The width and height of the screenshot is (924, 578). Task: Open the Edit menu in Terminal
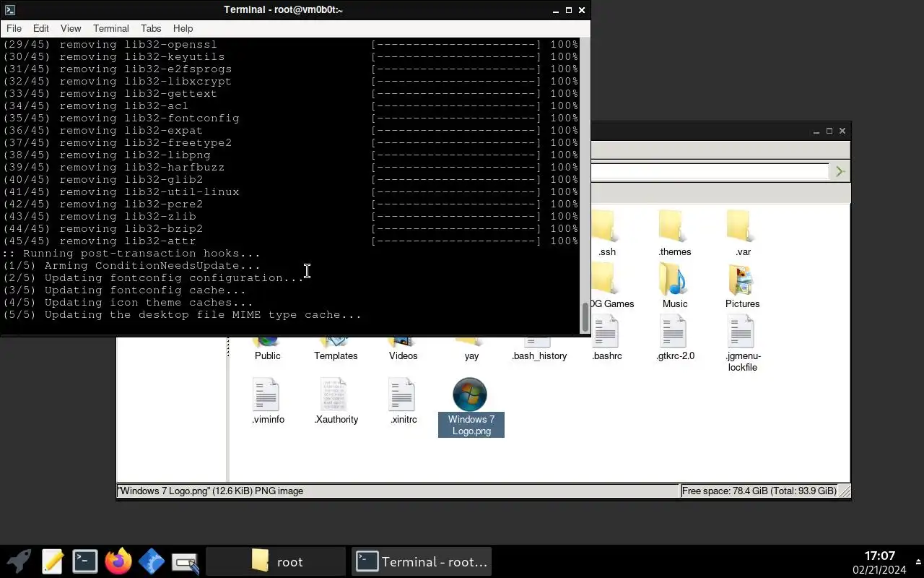point(41,28)
